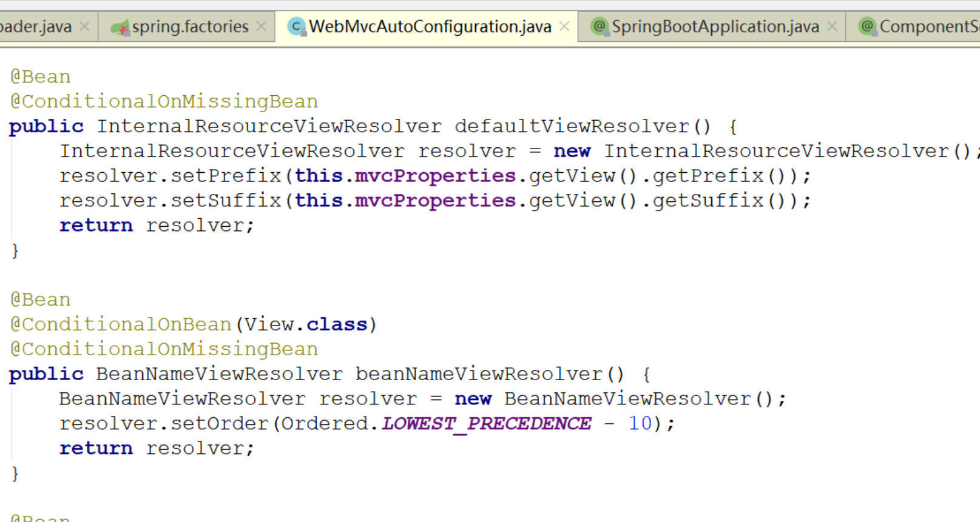This screenshot has height=522, width=980.
Task: Click mvcProperties in the setPrefix line
Action: pos(435,176)
